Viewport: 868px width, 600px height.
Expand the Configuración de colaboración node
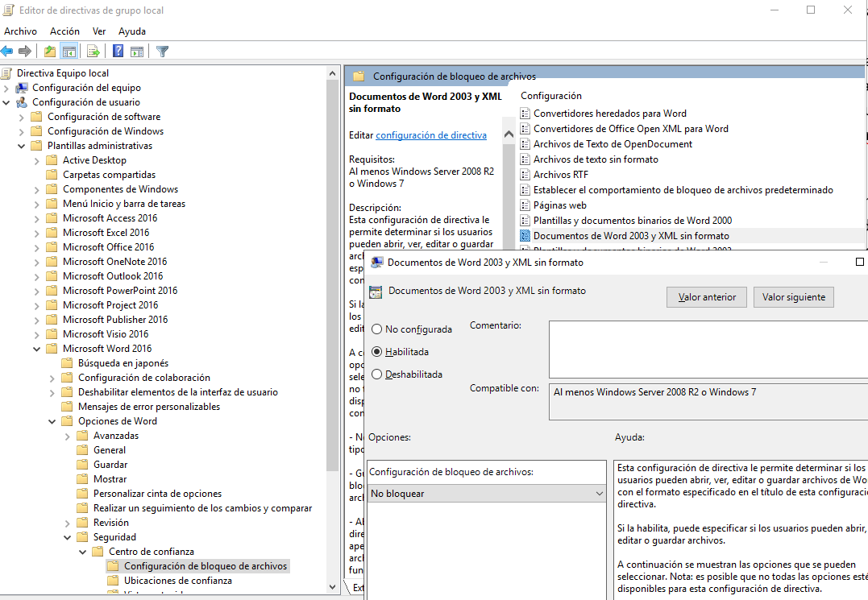click(52, 379)
